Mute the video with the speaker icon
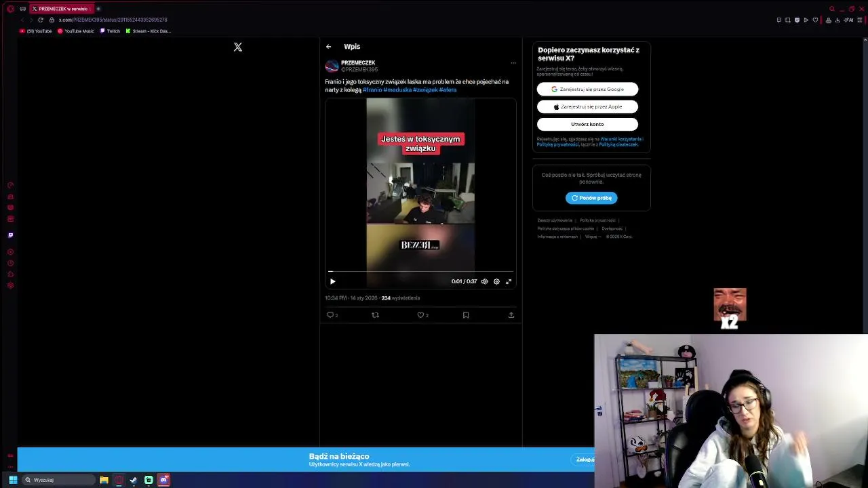The height and width of the screenshot is (488, 868). [x=484, y=281]
